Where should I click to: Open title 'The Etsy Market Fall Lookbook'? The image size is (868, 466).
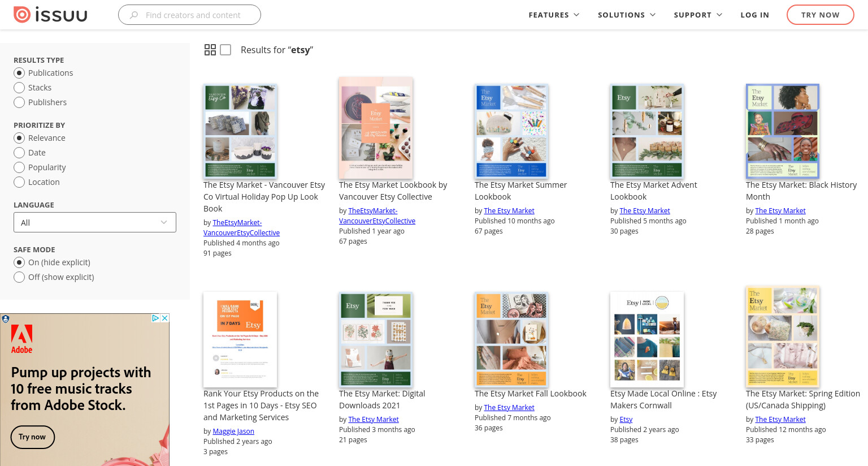tap(531, 394)
